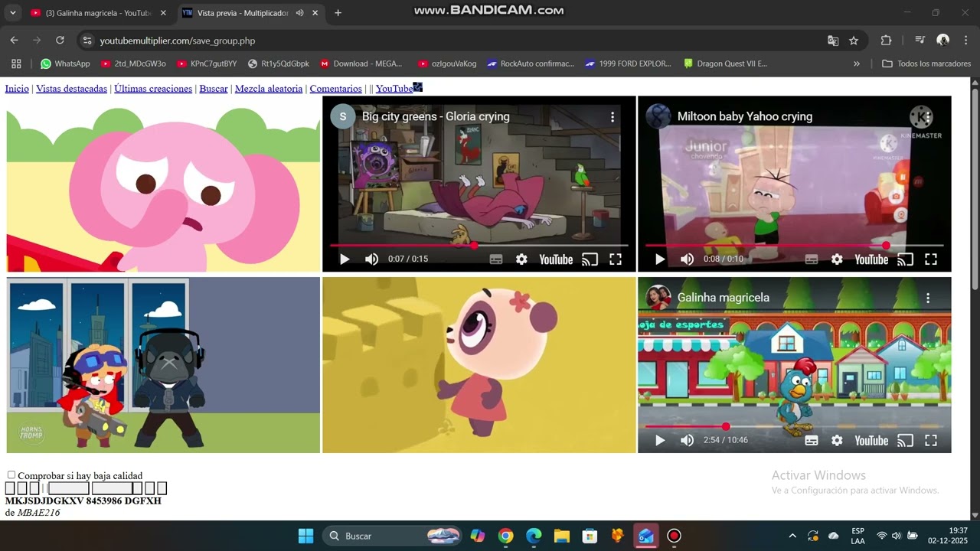Enable Comprobar si hay baja calidad checkbox

point(11,475)
